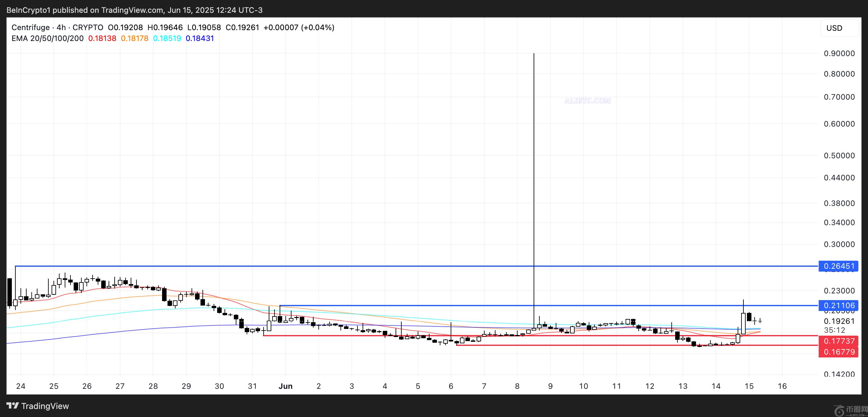Select the EMA 20/50/100/200 indicator legend
This screenshot has width=868, height=417.
click(47, 38)
